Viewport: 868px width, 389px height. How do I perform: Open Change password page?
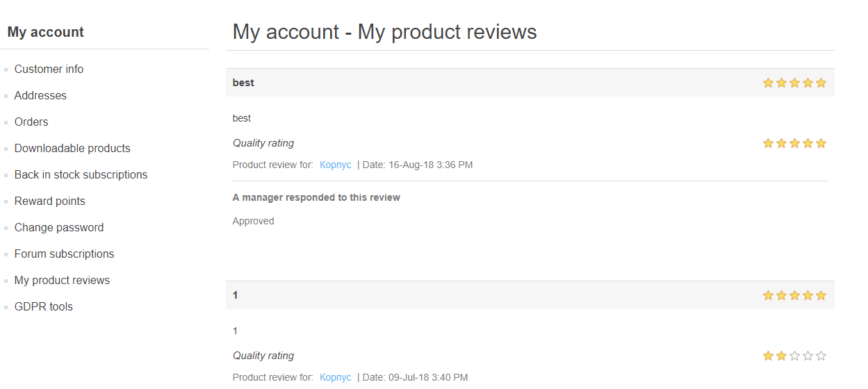(59, 228)
